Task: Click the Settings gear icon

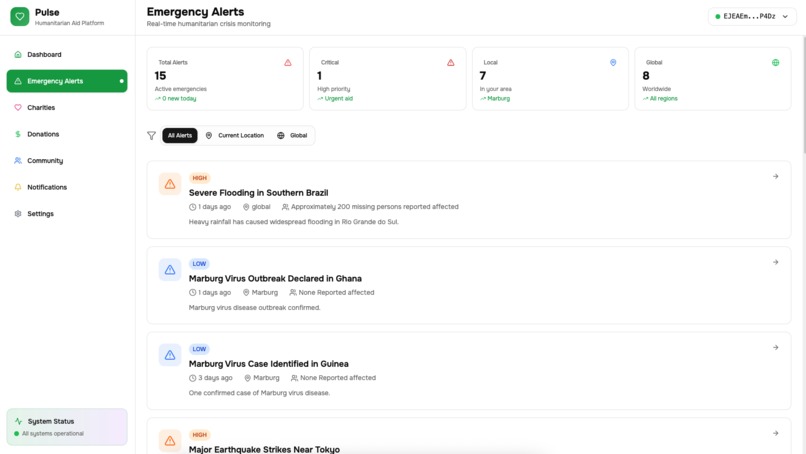Action: click(x=18, y=213)
